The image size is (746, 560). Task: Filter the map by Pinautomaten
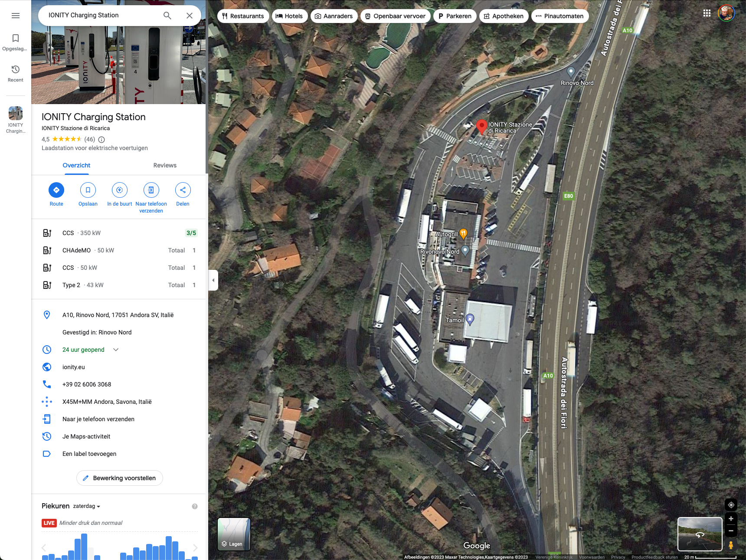tap(559, 16)
